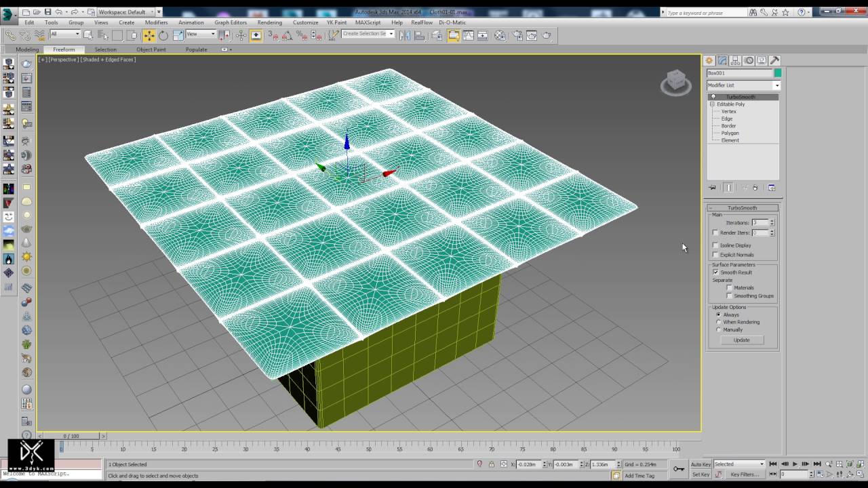Collapse the TurboSmooth rollout header
The width and height of the screenshot is (868, 488).
pyautogui.click(x=743, y=208)
